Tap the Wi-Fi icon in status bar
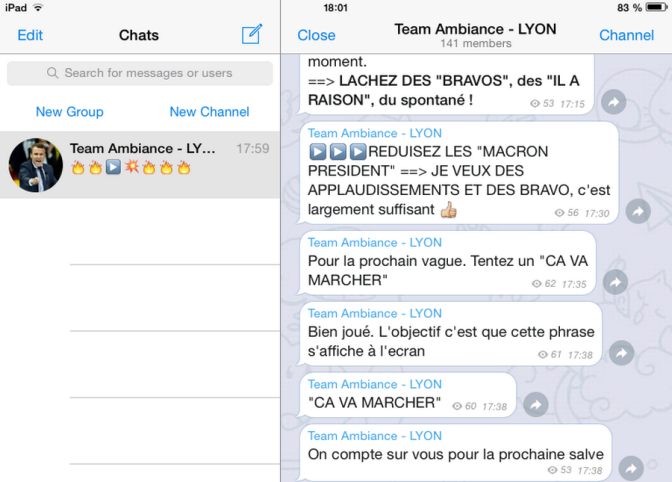The width and height of the screenshot is (672, 482). [x=38, y=7]
